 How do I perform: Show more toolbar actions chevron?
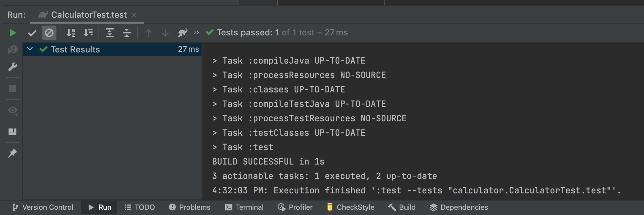[x=196, y=32]
